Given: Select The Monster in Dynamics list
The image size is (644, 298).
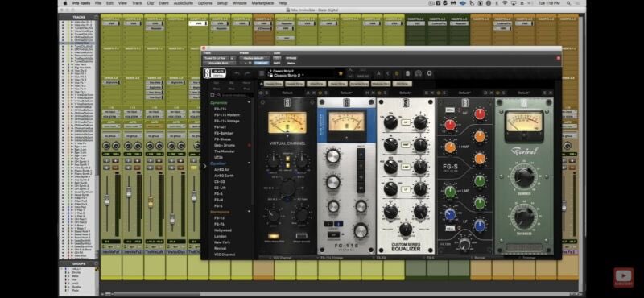Looking at the screenshot, I should click(225, 151).
